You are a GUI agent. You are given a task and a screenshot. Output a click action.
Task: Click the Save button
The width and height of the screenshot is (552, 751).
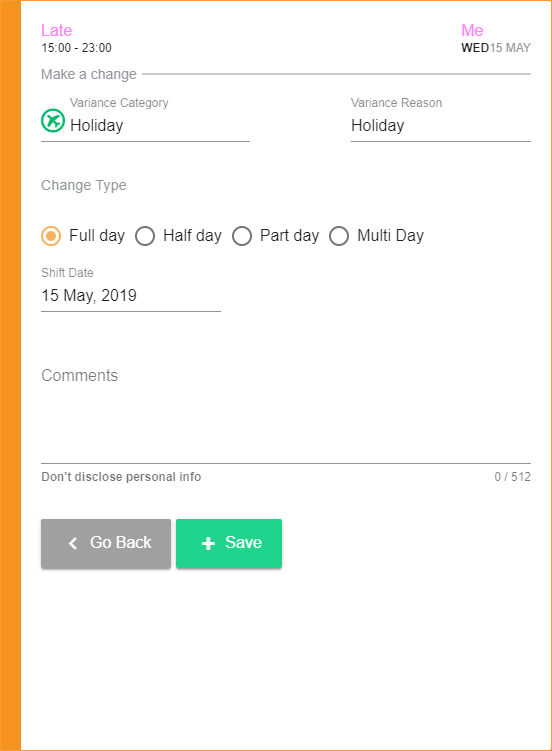tap(229, 544)
